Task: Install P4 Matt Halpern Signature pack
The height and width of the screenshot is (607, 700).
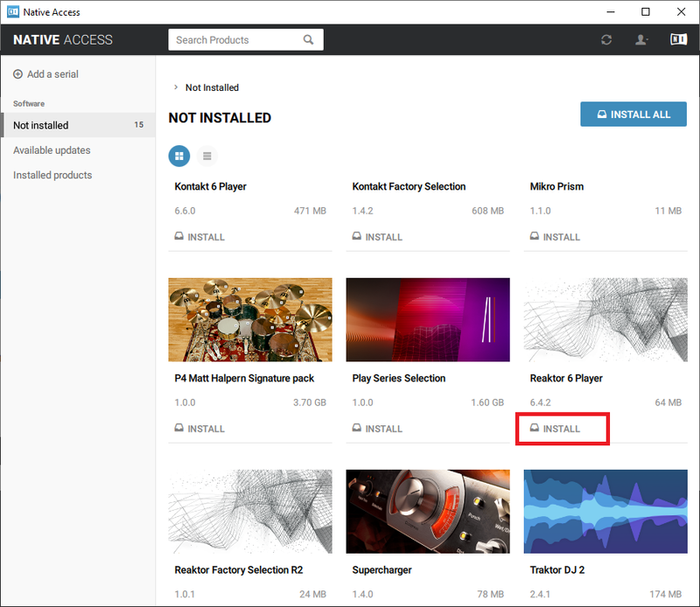Action: [x=199, y=429]
